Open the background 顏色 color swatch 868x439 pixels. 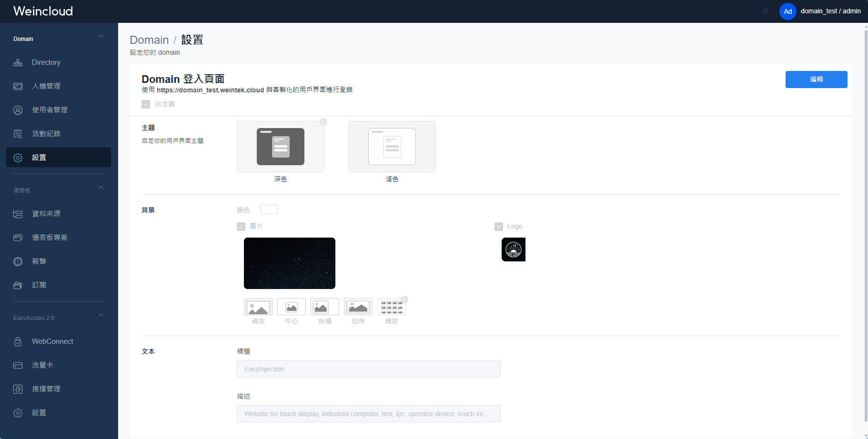coord(269,210)
